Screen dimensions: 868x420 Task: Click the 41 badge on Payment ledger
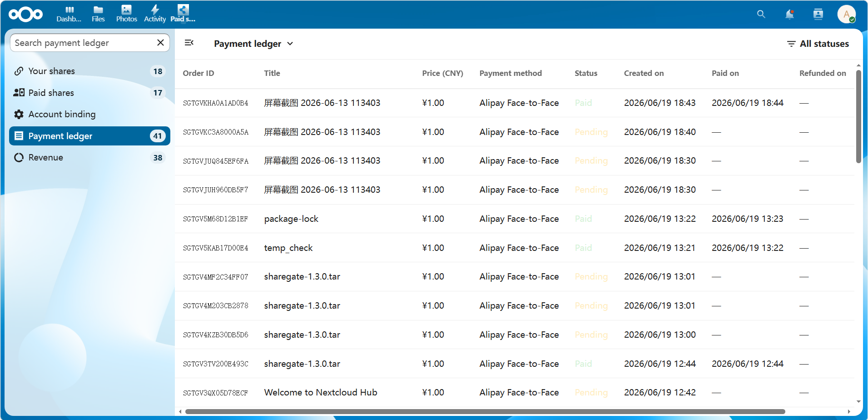coord(158,136)
